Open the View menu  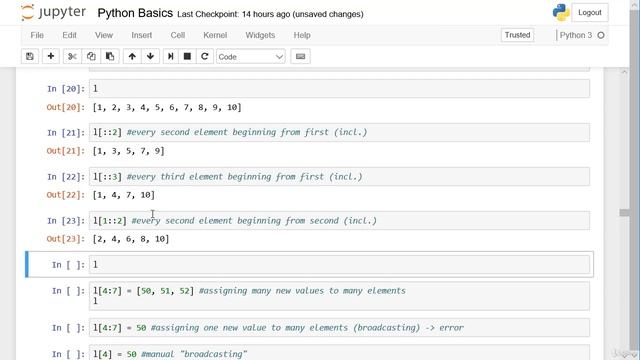[x=104, y=35]
